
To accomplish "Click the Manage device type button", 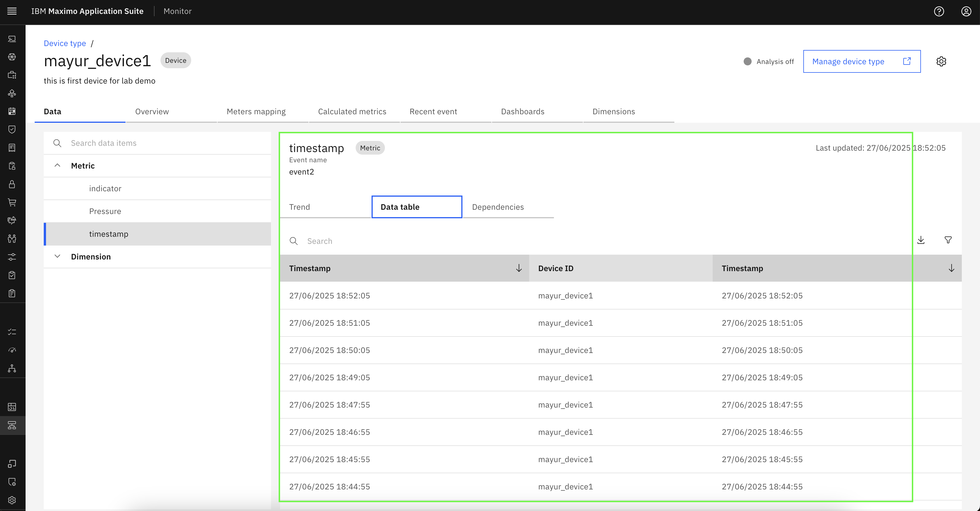I will pos(862,61).
